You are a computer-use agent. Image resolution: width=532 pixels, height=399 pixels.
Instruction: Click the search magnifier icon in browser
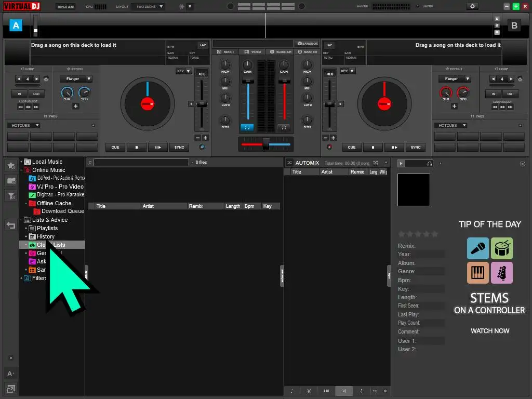coord(90,163)
